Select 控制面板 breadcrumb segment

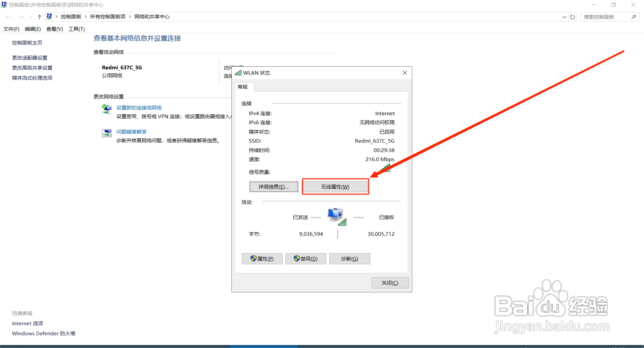coord(71,17)
